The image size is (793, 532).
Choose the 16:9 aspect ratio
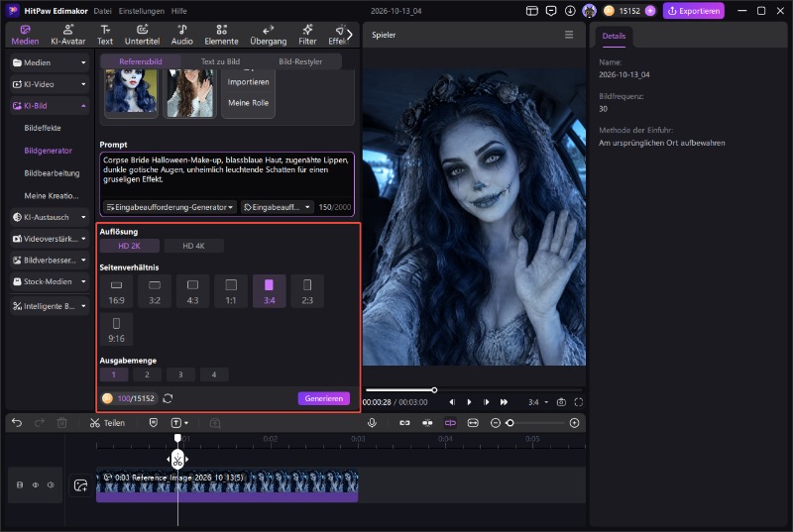tap(116, 291)
